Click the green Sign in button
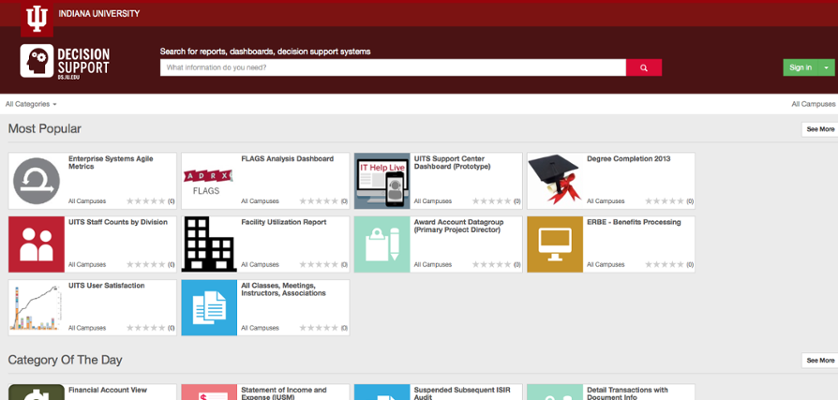Screen dimensions: 838x400 pos(801,67)
